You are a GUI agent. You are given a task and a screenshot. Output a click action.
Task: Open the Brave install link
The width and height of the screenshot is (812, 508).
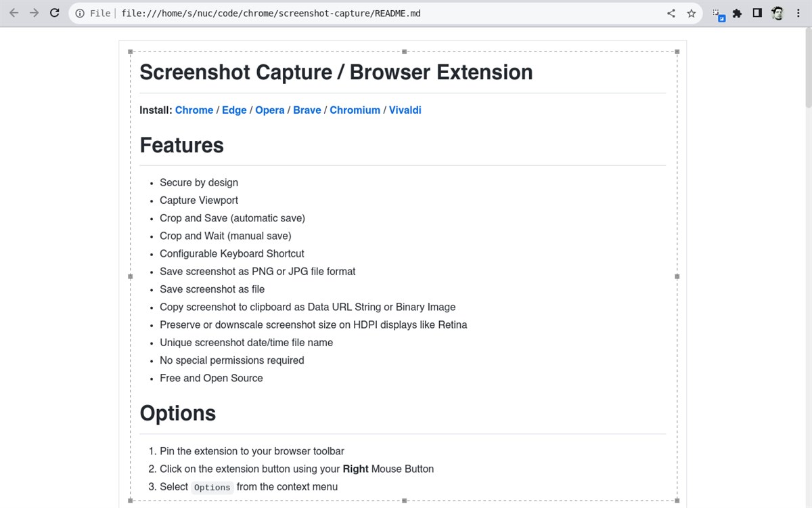[x=307, y=110]
